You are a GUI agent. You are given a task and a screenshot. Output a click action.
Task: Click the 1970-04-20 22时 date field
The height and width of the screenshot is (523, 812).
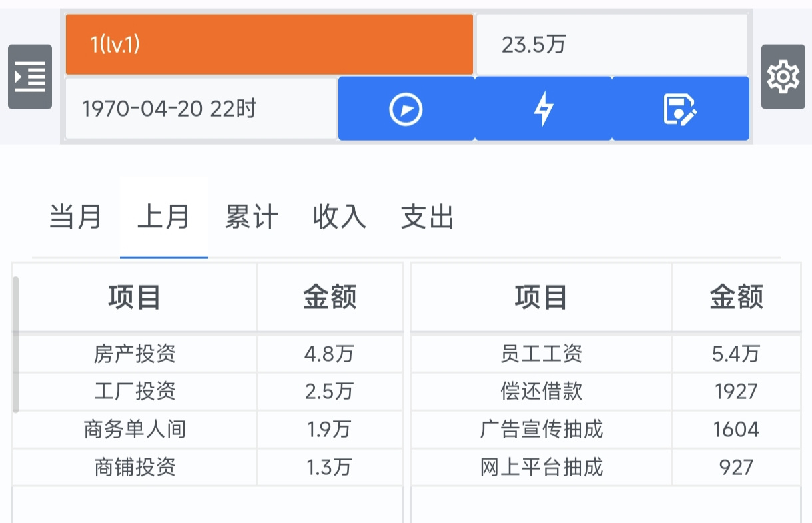(201, 109)
